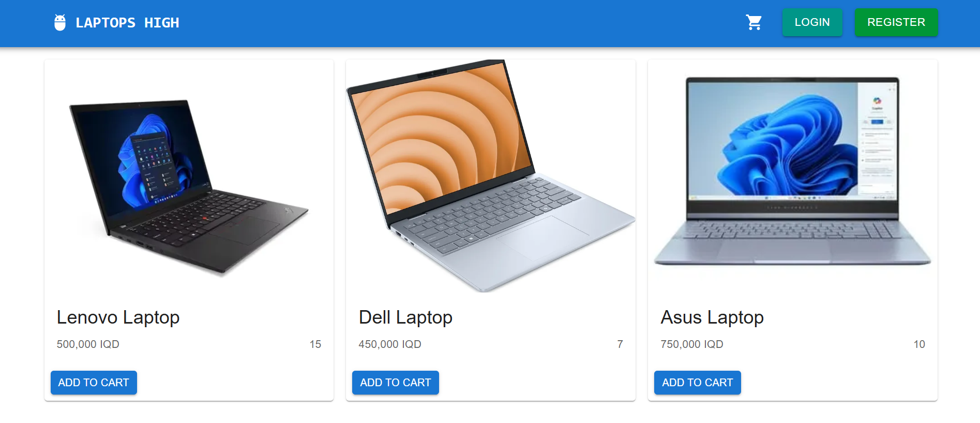Viewport: 980px width, 423px height.
Task: Click the LOGIN button
Action: (x=812, y=22)
